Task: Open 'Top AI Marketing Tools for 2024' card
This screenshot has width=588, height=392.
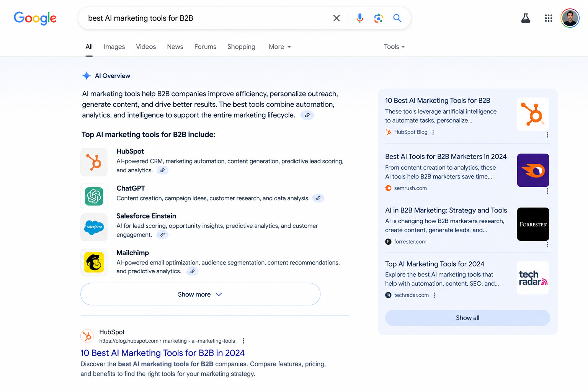Action: (x=434, y=264)
